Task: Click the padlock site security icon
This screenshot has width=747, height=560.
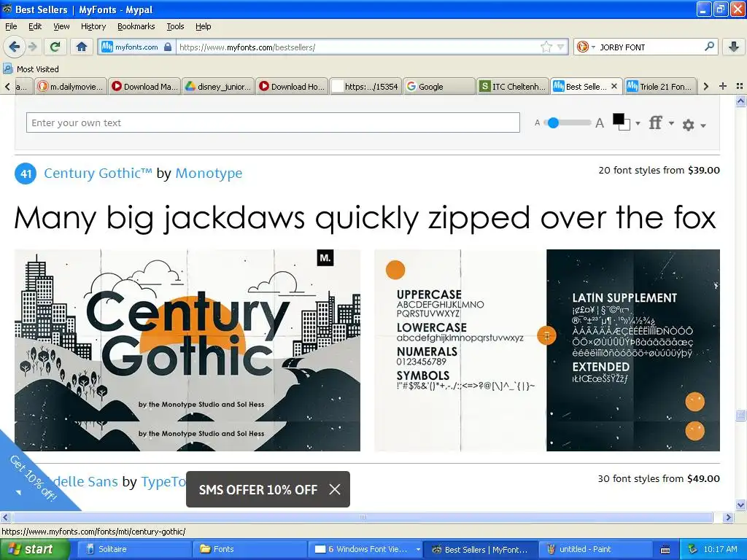Action: [x=167, y=47]
